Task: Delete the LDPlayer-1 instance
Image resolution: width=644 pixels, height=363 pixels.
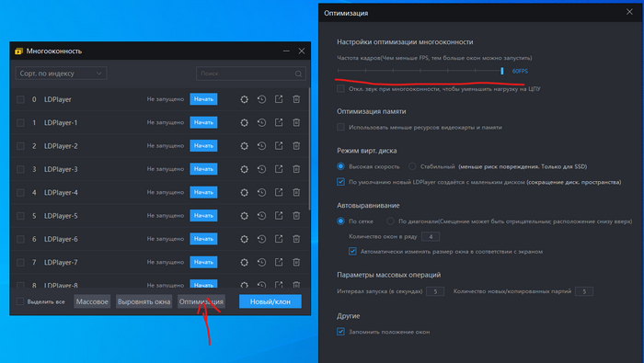Action: 296,122
